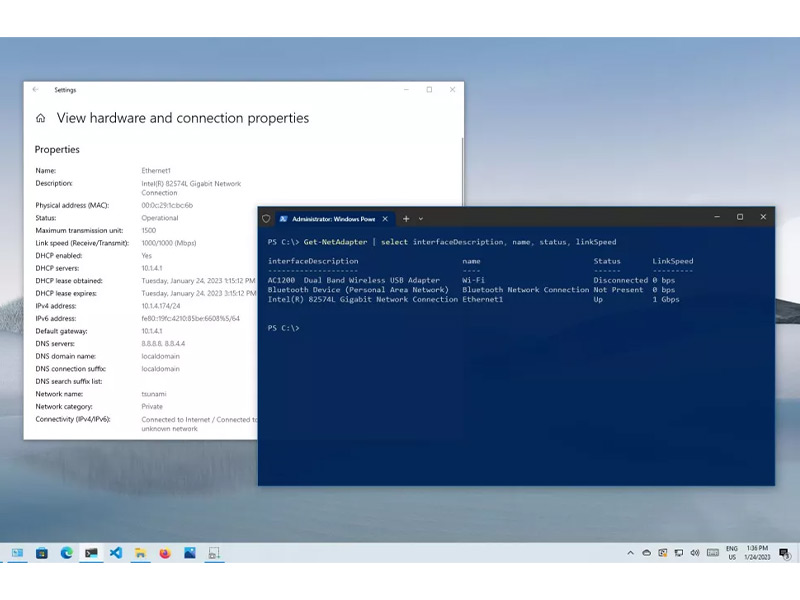Open the notification center icon
This screenshot has height=600, width=800.
(x=784, y=553)
